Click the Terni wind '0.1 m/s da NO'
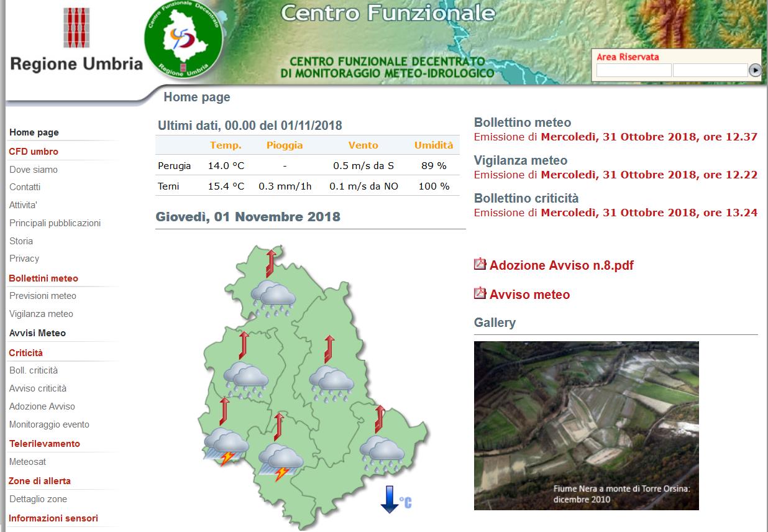 pos(363,186)
